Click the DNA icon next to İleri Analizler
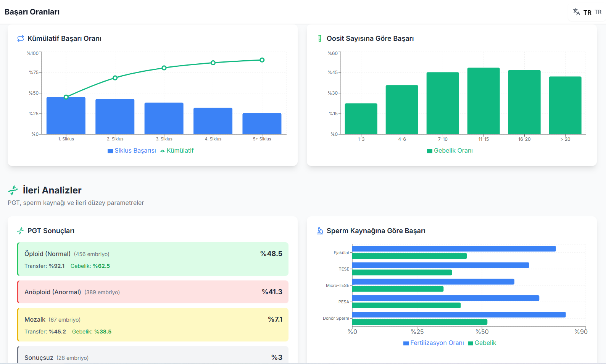This screenshot has width=606, height=364. pos(13,190)
